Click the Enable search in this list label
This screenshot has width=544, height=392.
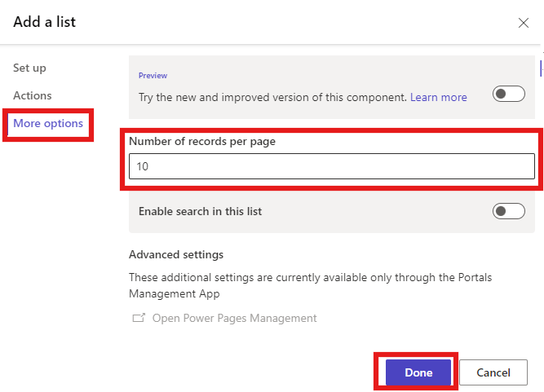tap(200, 211)
